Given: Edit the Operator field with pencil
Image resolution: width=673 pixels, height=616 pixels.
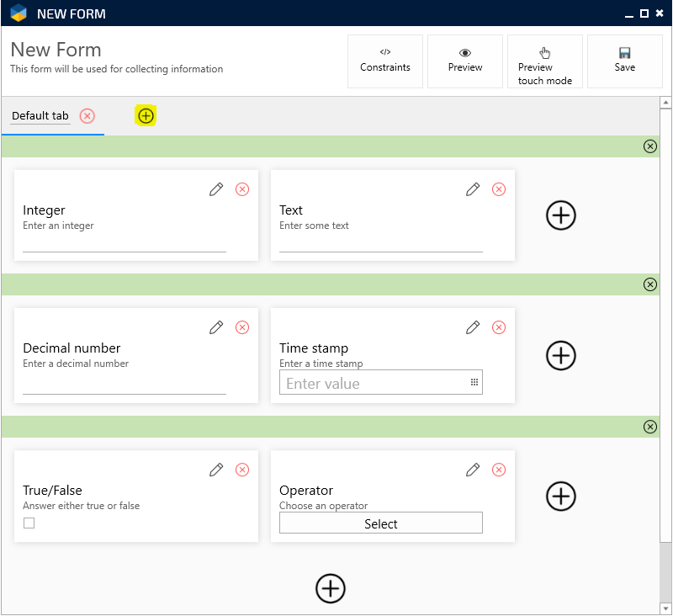Looking at the screenshot, I should pyautogui.click(x=473, y=470).
